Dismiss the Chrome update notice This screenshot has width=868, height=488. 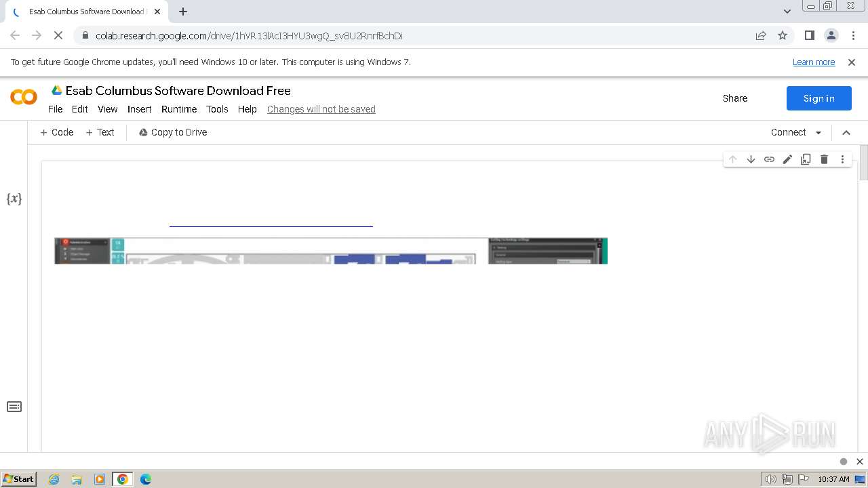point(852,62)
